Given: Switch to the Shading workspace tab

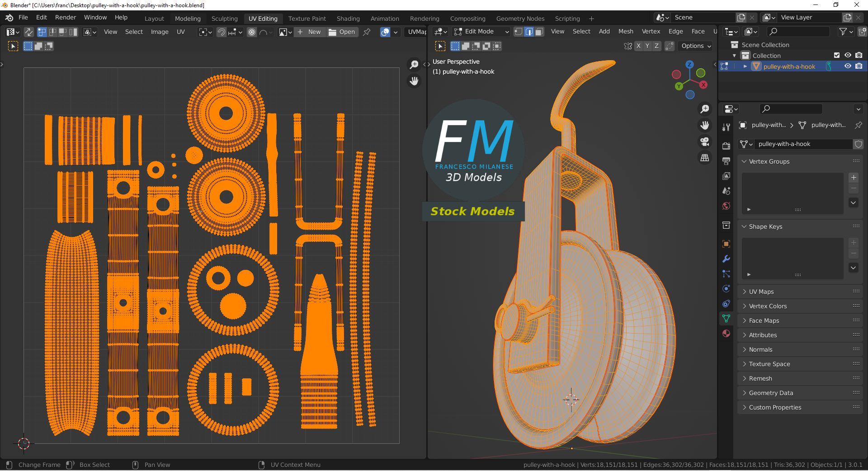Looking at the screenshot, I should click(348, 19).
